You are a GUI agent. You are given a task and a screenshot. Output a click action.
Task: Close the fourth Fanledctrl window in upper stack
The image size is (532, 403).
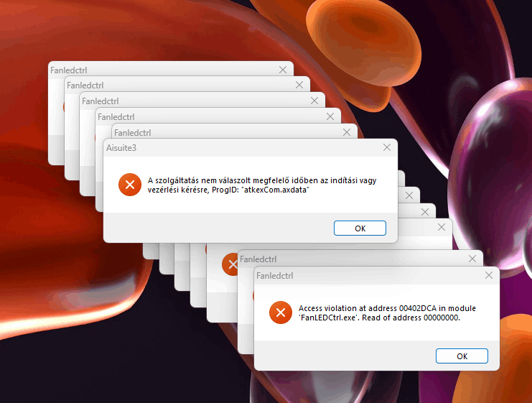click(330, 116)
